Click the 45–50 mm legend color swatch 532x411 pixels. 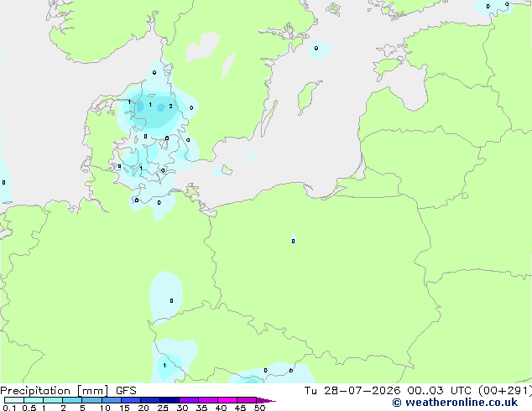point(247,400)
